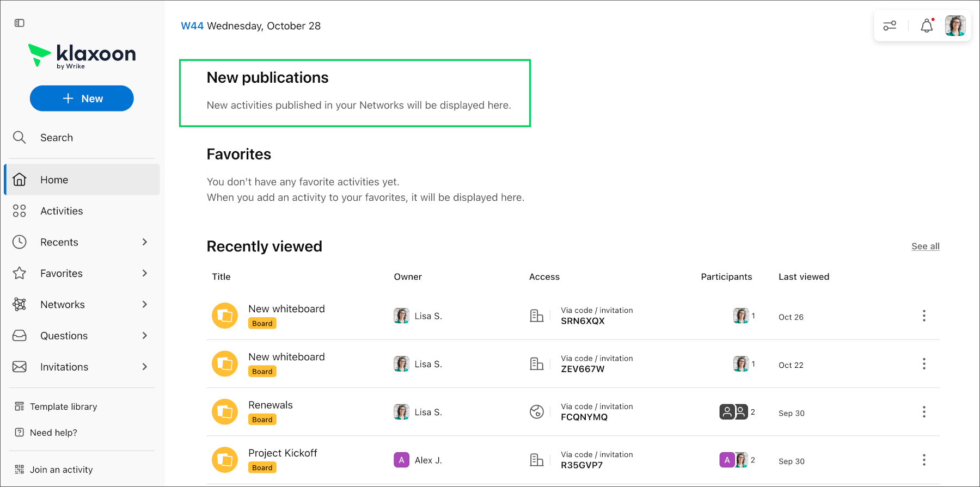
Task: Open Activities in sidebar
Action: click(82, 211)
